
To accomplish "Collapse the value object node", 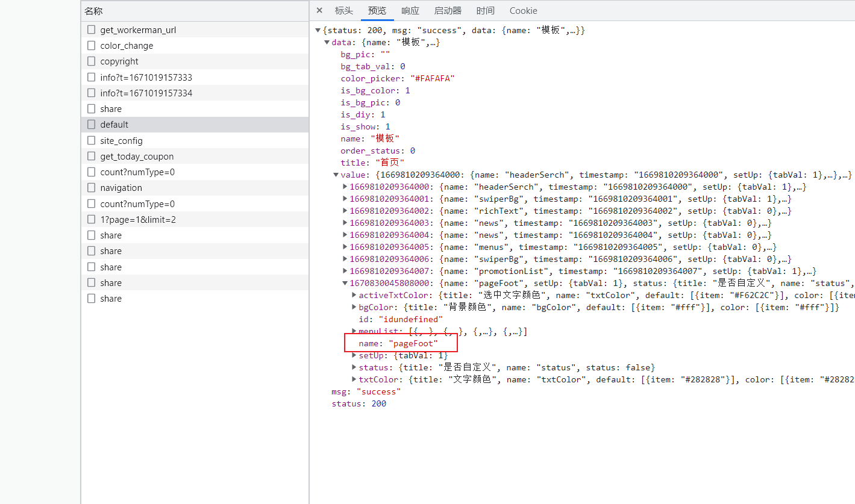I will [336, 175].
